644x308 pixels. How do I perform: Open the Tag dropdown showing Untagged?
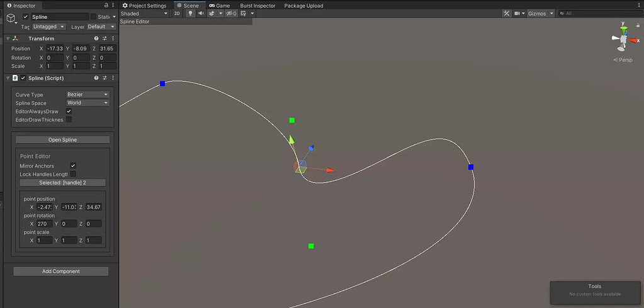tap(49, 26)
